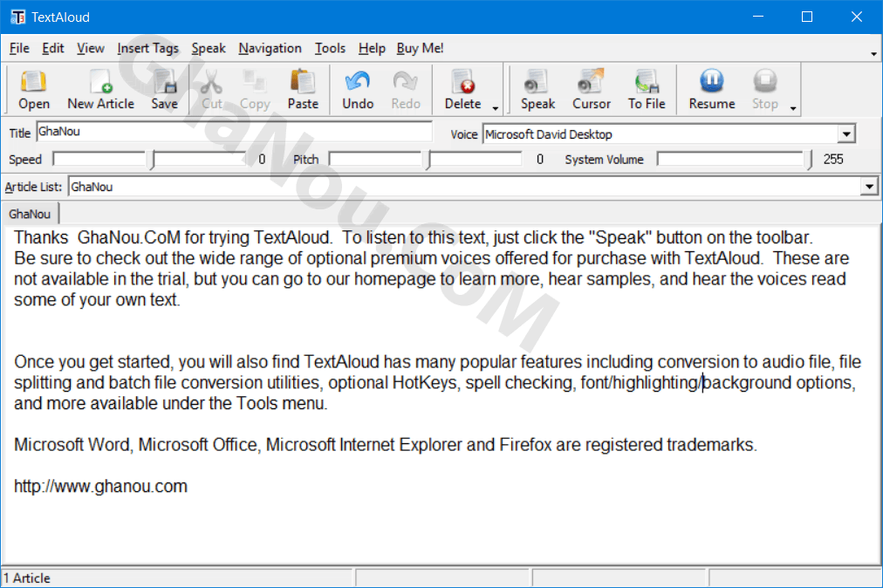The width and height of the screenshot is (883, 588).
Task: Click the http://www.ghanou.com text line
Action: point(100,486)
